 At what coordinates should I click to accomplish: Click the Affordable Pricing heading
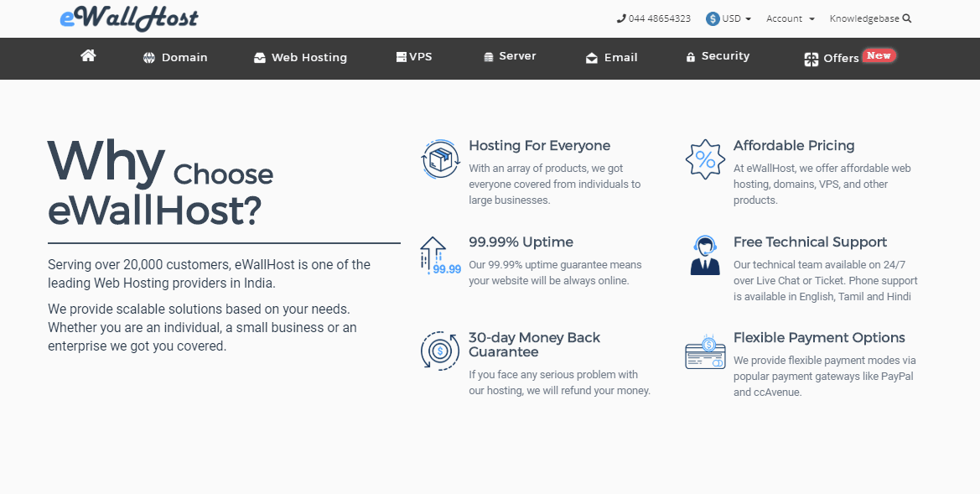(794, 146)
